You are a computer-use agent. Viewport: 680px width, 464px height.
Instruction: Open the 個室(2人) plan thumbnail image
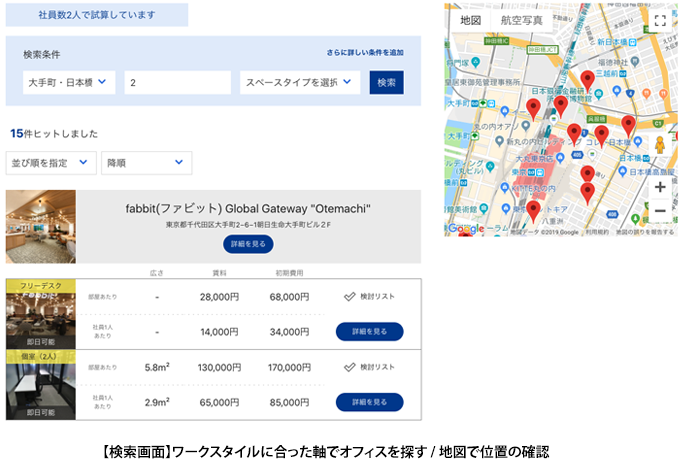pos(41,385)
